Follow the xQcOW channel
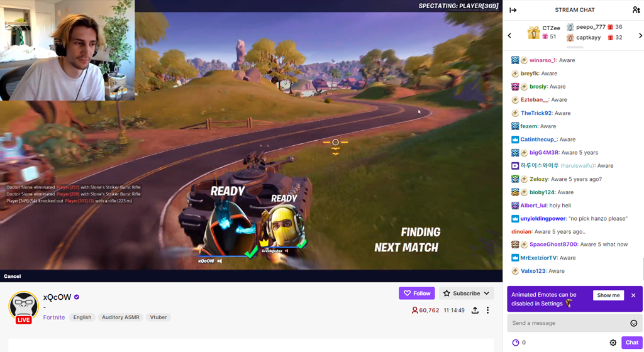This screenshot has height=352, width=644. pyautogui.click(x=416, y=294)
